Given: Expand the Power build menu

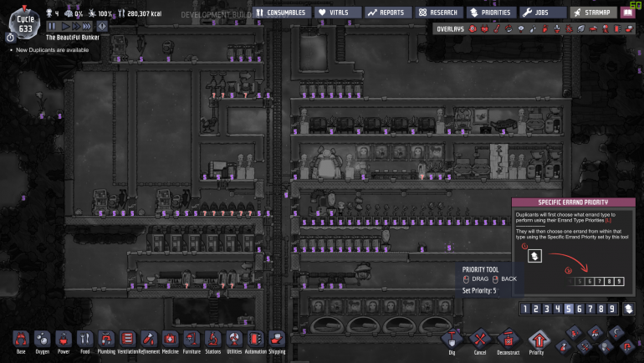Looking at the screenshot, I should 64,342.
